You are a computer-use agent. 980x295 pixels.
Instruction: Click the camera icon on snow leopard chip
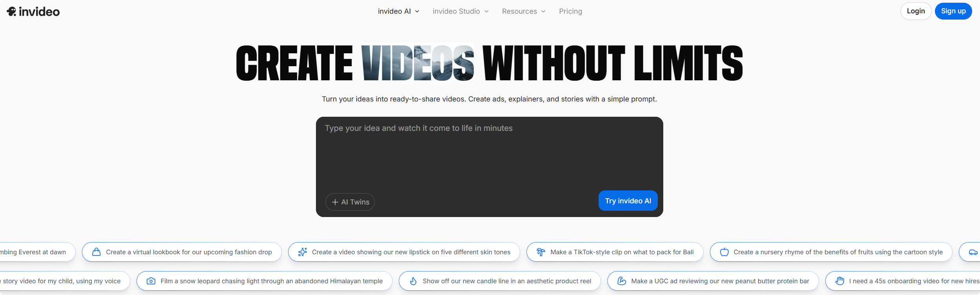tap(151, 281)
